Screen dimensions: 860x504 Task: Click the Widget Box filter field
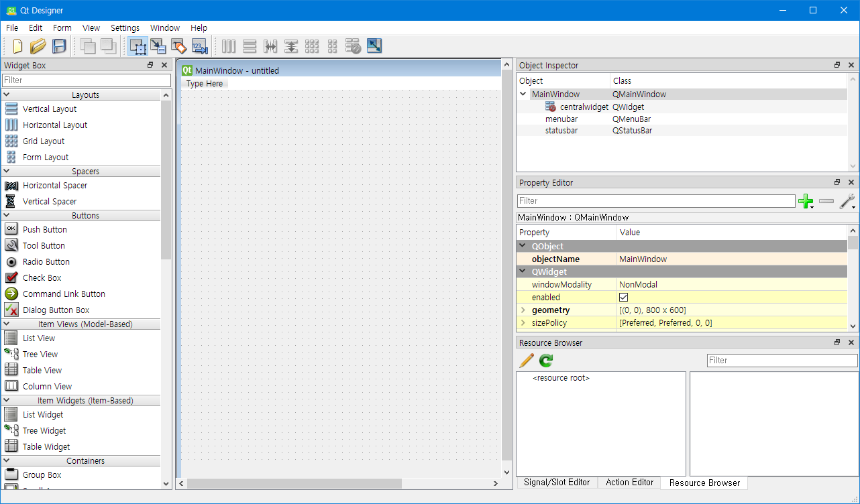(87, 80)
